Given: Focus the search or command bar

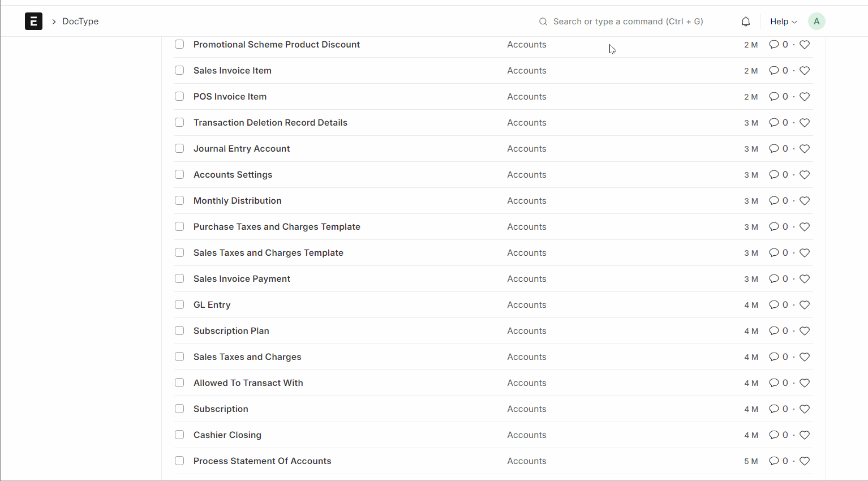Looking at the screenshot, I should pyautogui.click(x=628, y=22).
